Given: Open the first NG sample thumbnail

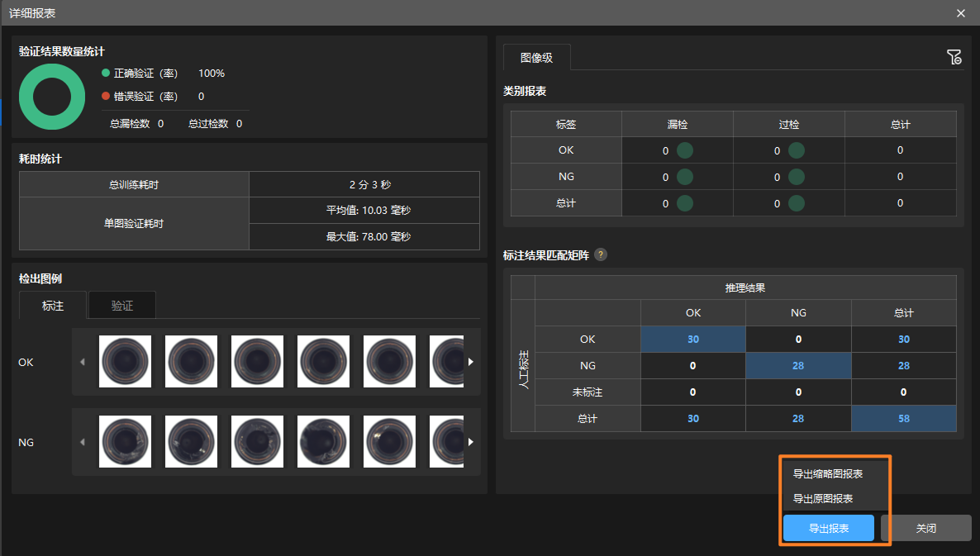Looking at the screenshot, I should coord(125,442).
